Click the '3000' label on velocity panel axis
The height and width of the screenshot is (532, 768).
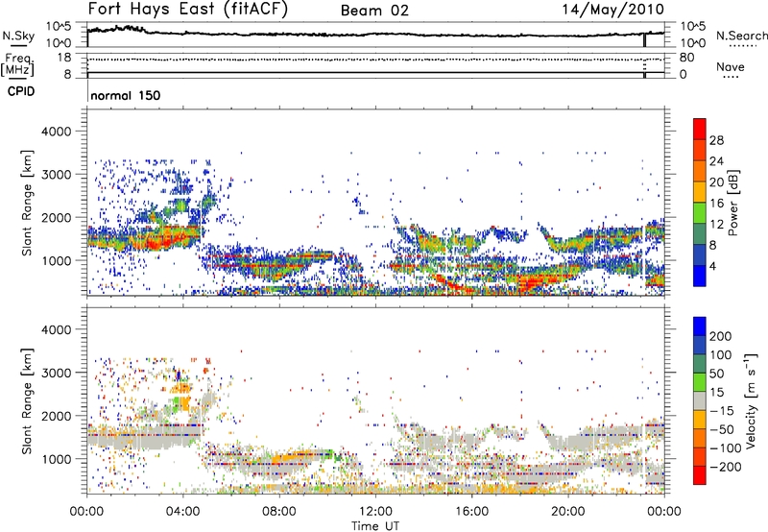(x=56, y=373)
